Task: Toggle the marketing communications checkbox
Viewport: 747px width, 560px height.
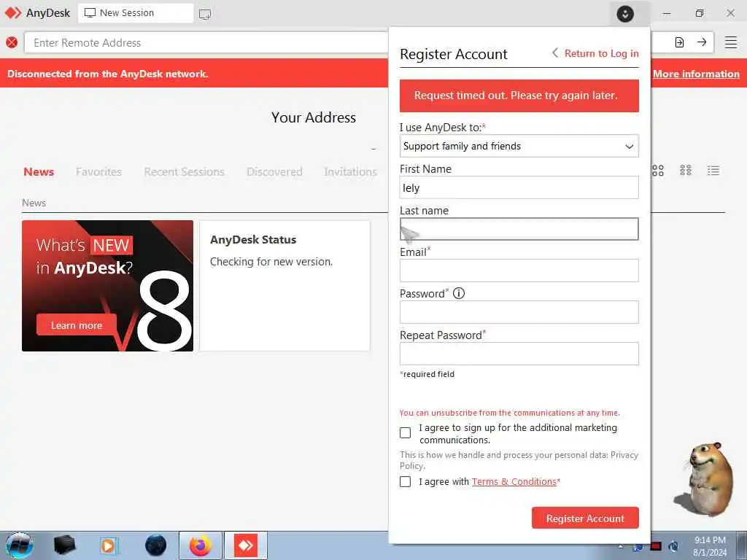Action: tap(405, 432)
